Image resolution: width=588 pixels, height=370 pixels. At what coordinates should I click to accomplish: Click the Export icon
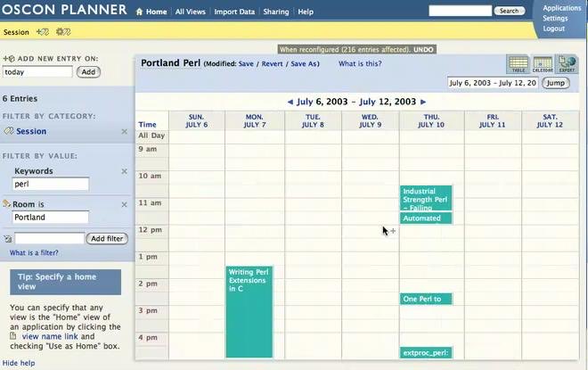pyautogui.click(x=567, y=64)
